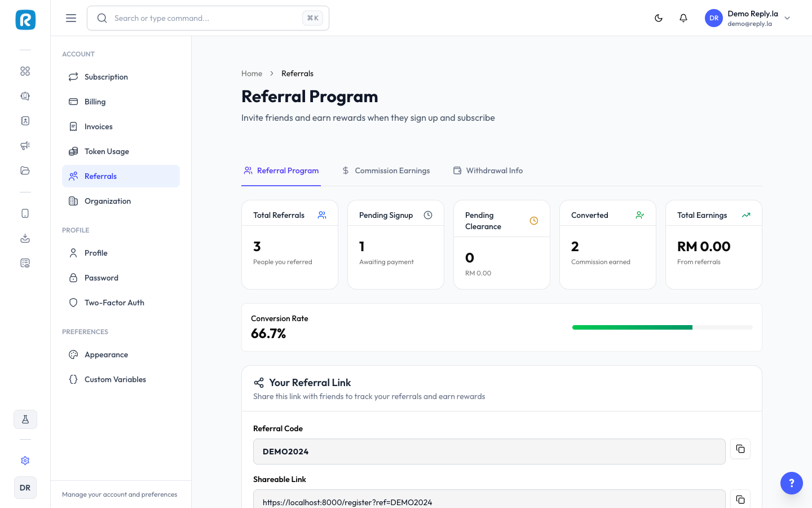
Task: Open the megaphone campaigns icon
Action: pos(25,146)
